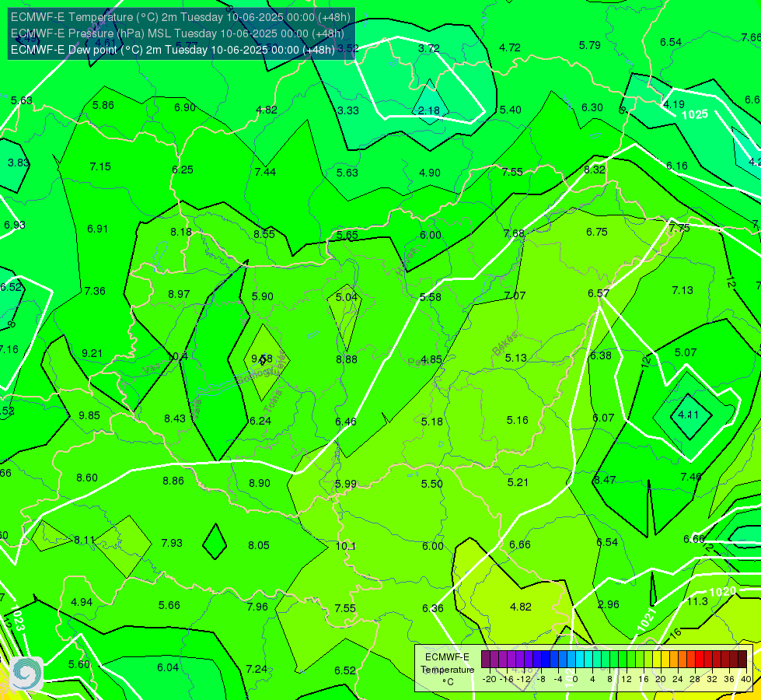The width and height of the screenshot is (761, 700).
Task: Click the 8.88 dew point value
Action: click(x=347, y=359)
